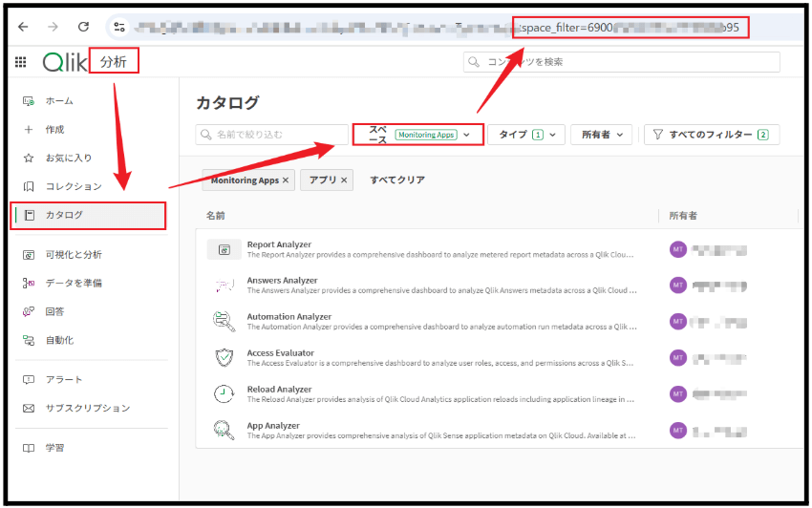The height and width of the screenshot is (508, 812).
Task: Expand the タイプ filter dropdown
Action: pyautogui.click(x=526, y=136)
